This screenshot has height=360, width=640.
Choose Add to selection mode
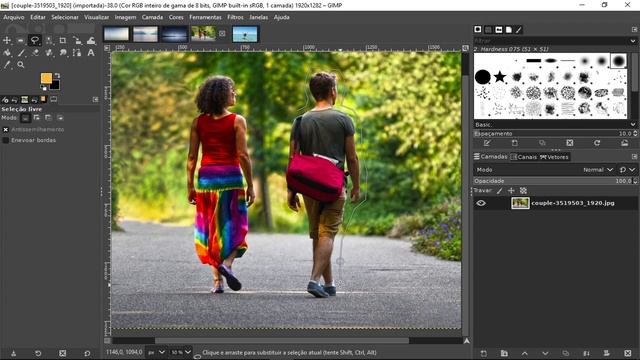coord(37,118)
